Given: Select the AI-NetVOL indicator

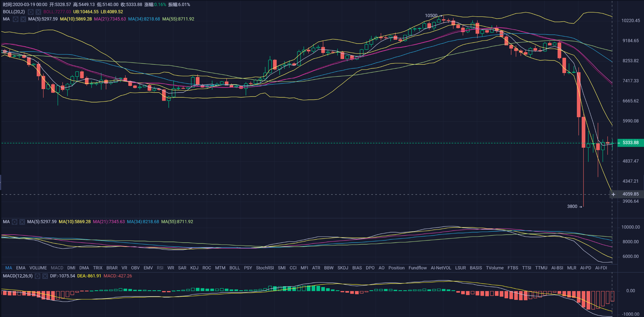Looking at the screenshot, I should [x=441, y=268].
